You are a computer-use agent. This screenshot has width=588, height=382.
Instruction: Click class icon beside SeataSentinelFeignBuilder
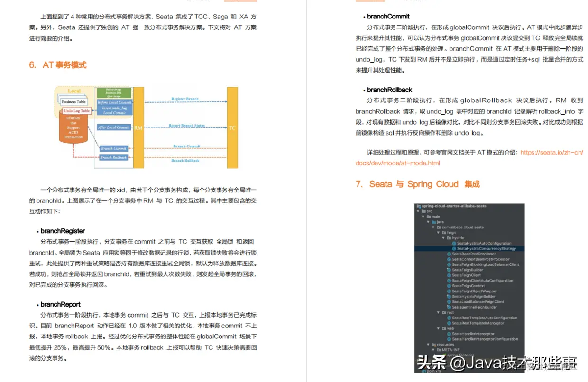coord(449,307)
